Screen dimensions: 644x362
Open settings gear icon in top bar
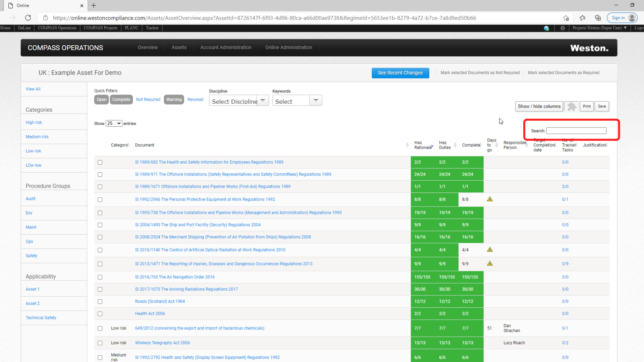point(562,28)
